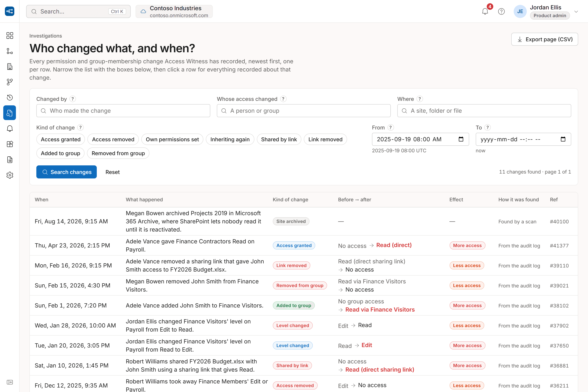Open the sites building icon in the sidebar
Image resolution: width=588 pixels, height=392 pixels.
click(x=10, y=67)
